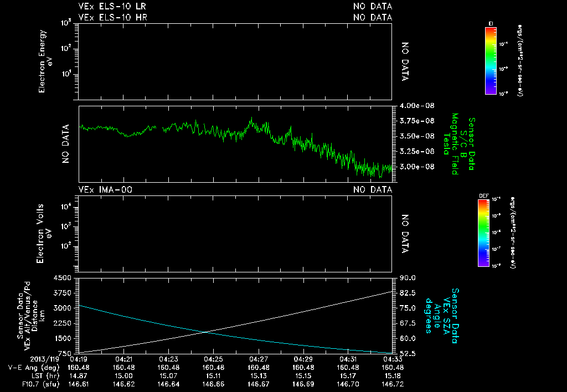Click the '75.0' SZA tick label

(408, 308)
